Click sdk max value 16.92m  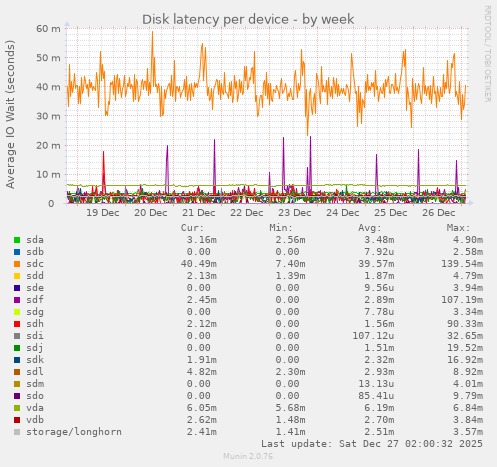465,360
